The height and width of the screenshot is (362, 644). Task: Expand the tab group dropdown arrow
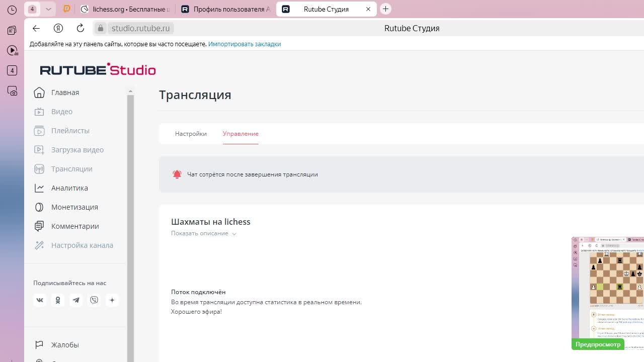pyautogui.click(x=48, y=9)
